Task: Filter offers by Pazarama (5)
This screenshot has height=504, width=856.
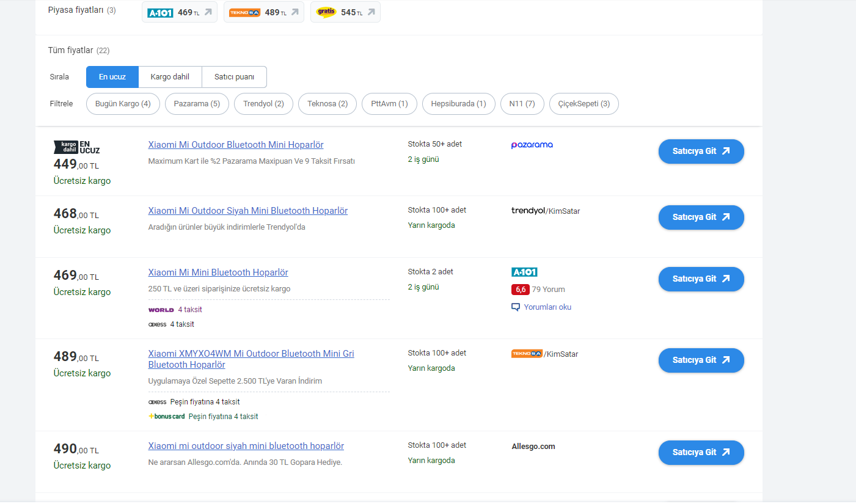Action: (197, 104)
